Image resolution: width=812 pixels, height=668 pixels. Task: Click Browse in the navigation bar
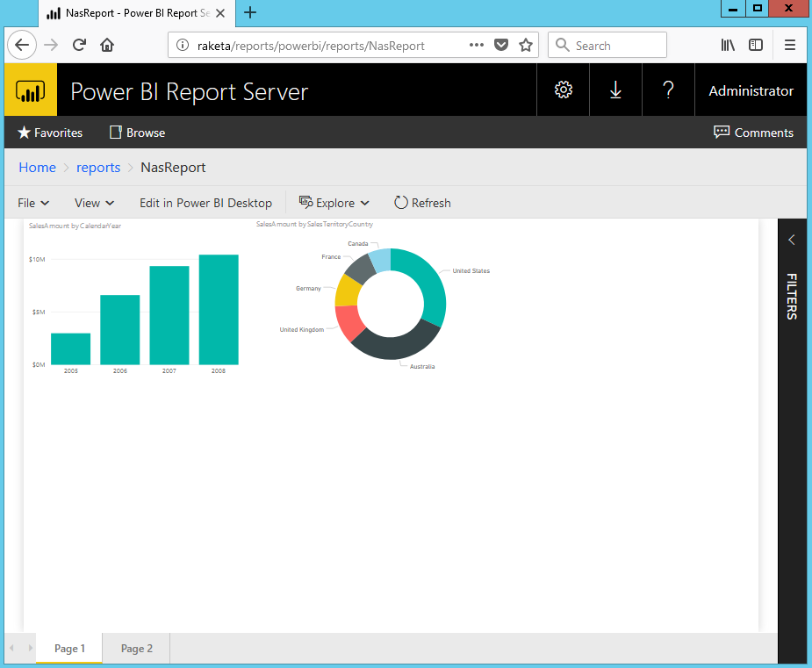tap(137, 133)
